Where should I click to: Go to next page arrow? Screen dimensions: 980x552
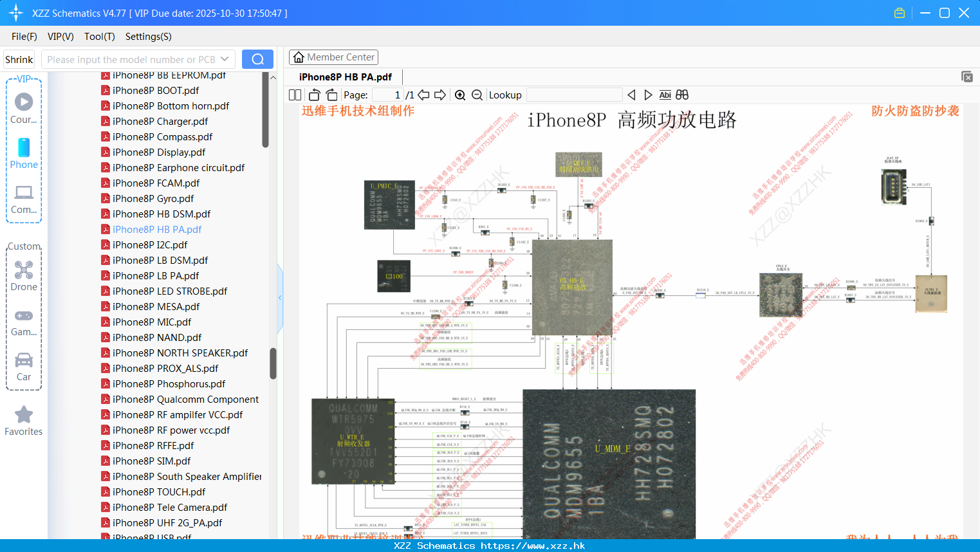click(440, 95)
